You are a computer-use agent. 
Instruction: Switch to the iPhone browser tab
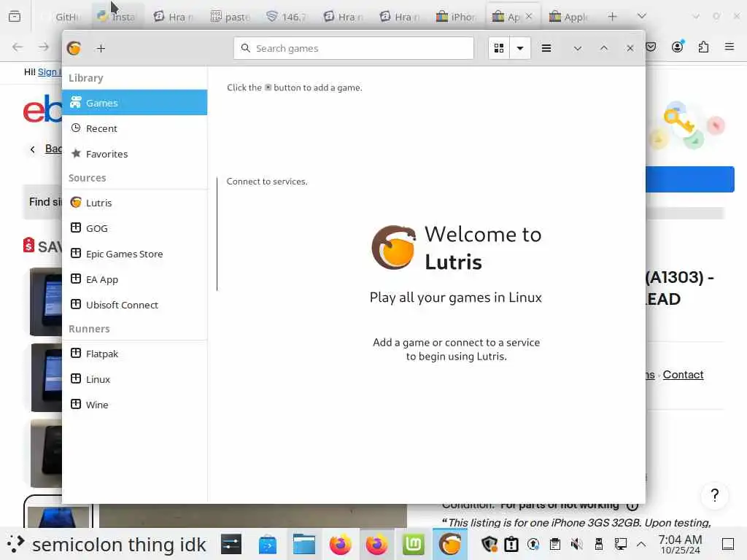[456, 17]
